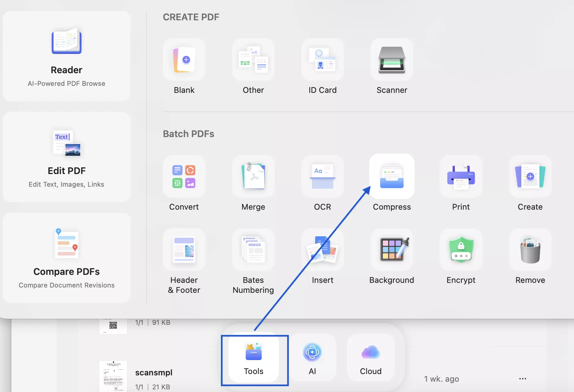
Task: Open the batch Insert tool
Action: [323, 250]
